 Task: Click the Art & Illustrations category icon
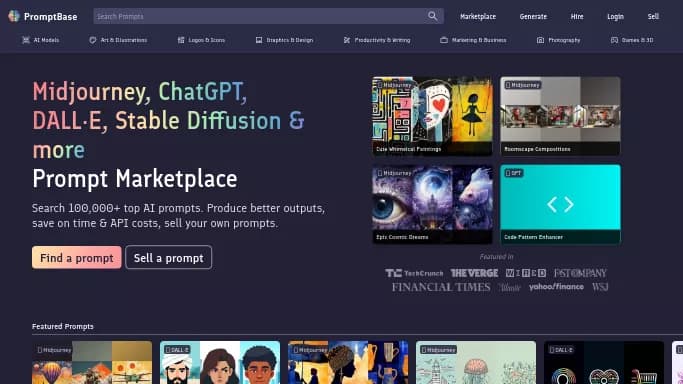pyautogui.click(x=92, y=40)
